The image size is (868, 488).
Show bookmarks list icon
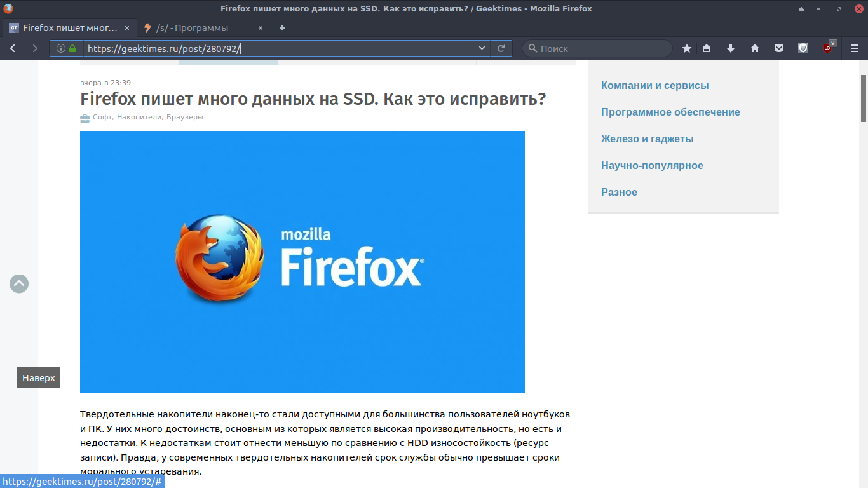point(707,48)
